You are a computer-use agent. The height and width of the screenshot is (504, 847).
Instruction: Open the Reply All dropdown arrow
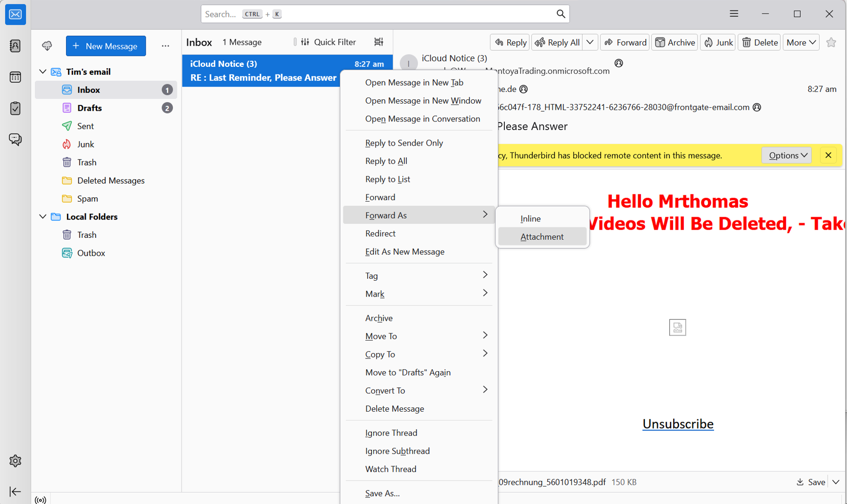(x=590, y=42)
